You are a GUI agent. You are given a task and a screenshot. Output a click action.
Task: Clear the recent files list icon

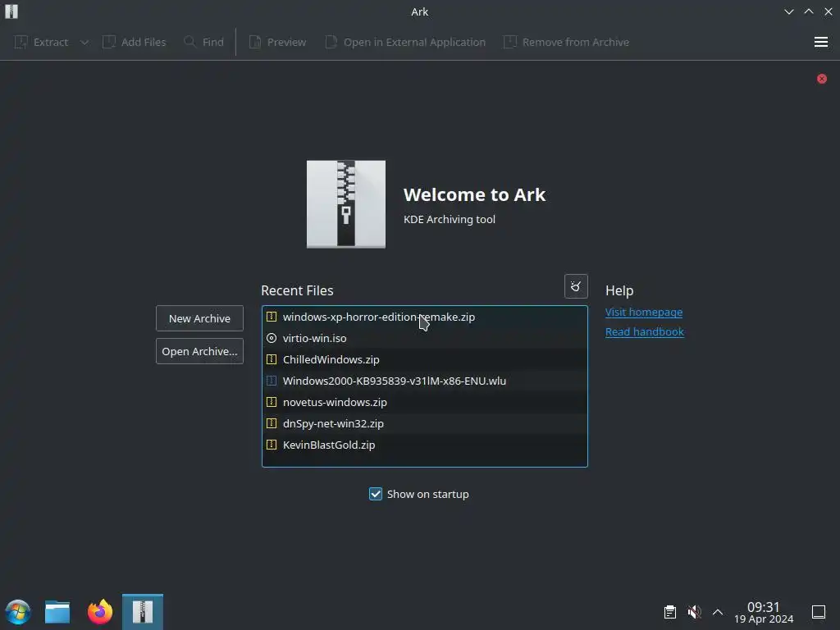point(576,286)
